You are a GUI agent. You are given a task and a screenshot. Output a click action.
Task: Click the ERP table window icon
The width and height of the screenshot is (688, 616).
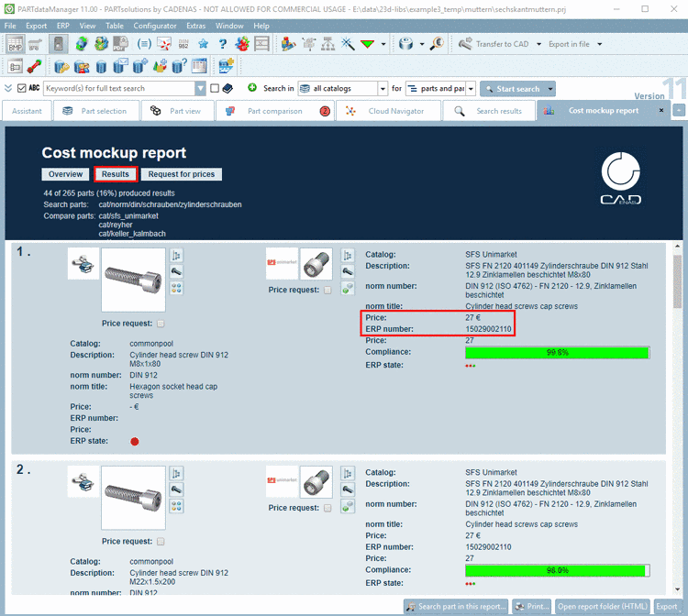199,66
